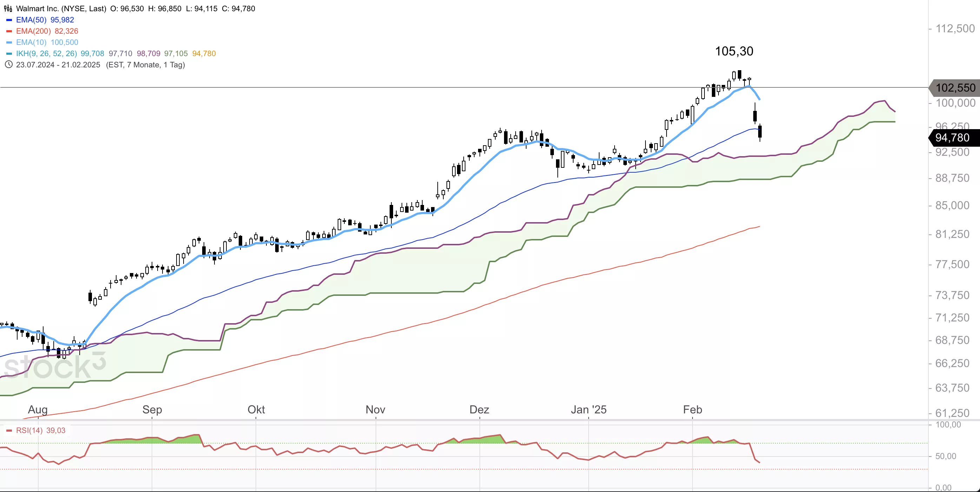Click the EMA(10) value 100,500

tap(65, 42)
